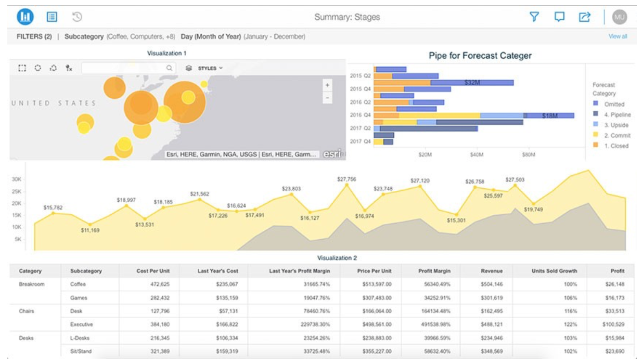Open the MU user avatar menu
Screen dimensions: 643x364
point(619,17)
